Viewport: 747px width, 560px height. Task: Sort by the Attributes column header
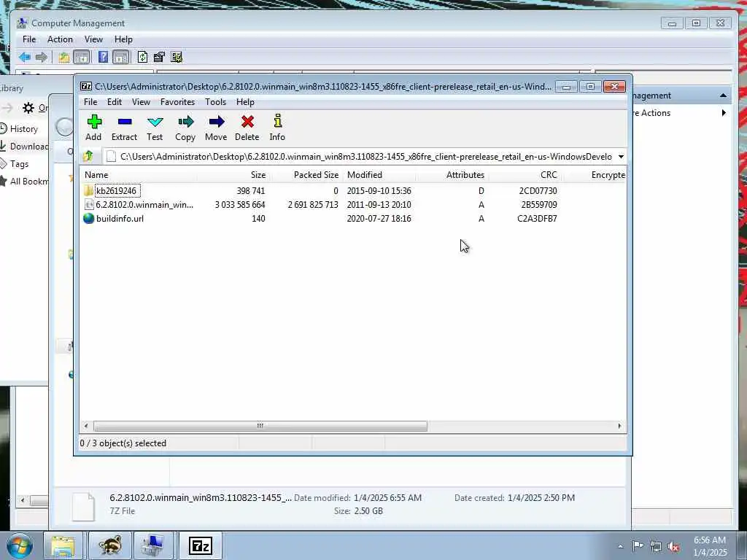tap(452, 175)
